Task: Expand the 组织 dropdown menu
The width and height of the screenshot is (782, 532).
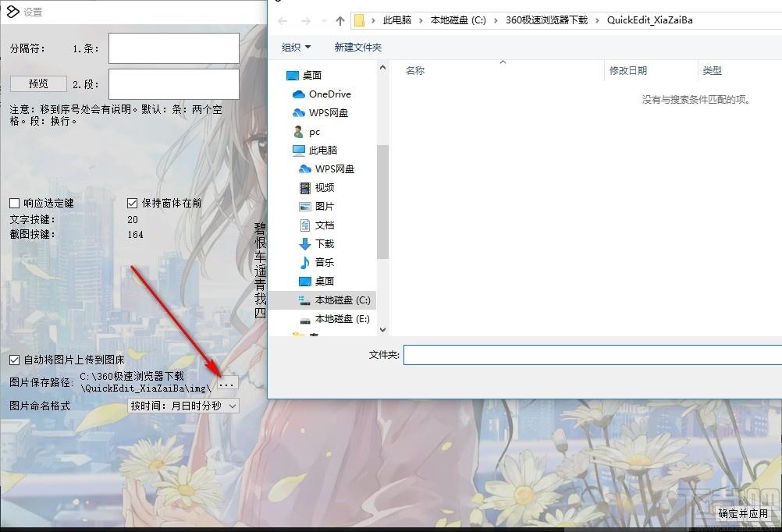Action: [x=296, y=48]
